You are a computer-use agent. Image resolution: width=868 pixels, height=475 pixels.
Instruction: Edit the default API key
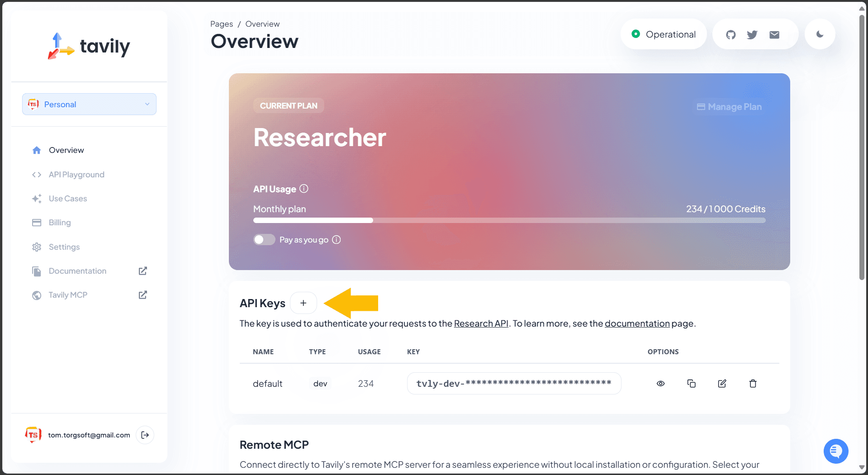[722, 384]
